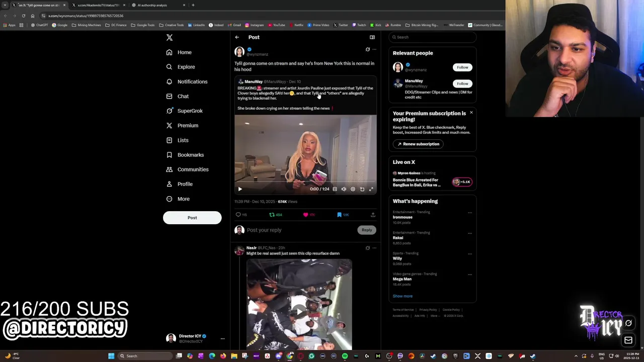
Task: Click the Reply button
Action: [367, 230]
